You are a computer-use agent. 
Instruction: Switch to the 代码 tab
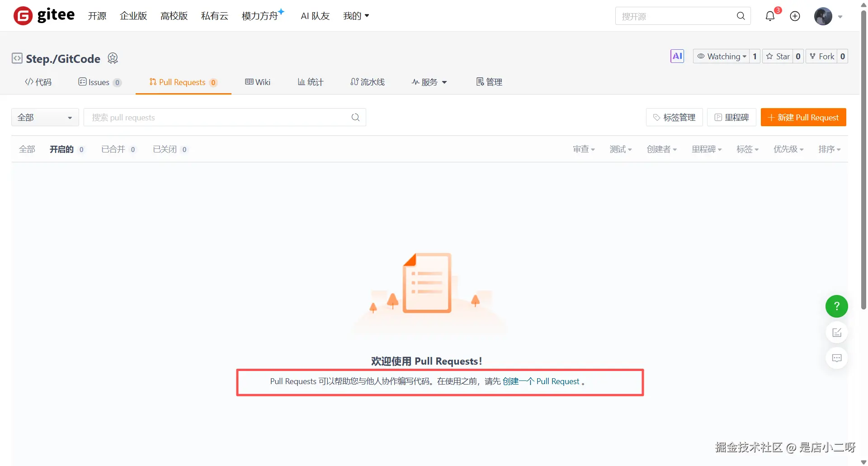(x=38, y=82)
